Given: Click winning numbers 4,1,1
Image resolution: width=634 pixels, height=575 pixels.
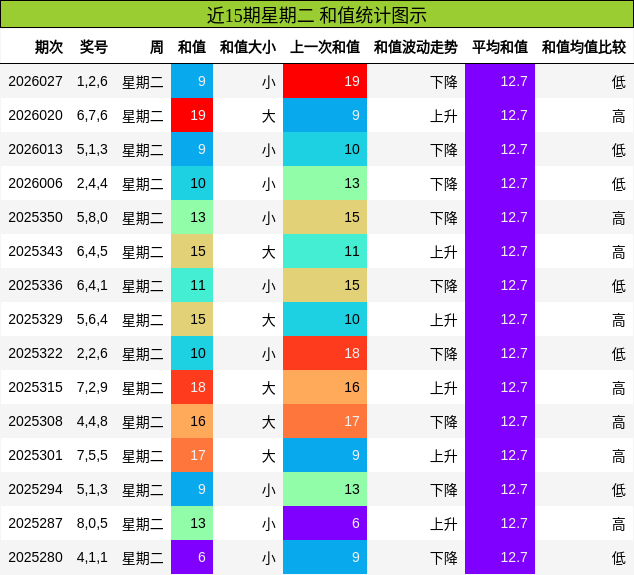Looking at the screenshot, I should (92, 557).
